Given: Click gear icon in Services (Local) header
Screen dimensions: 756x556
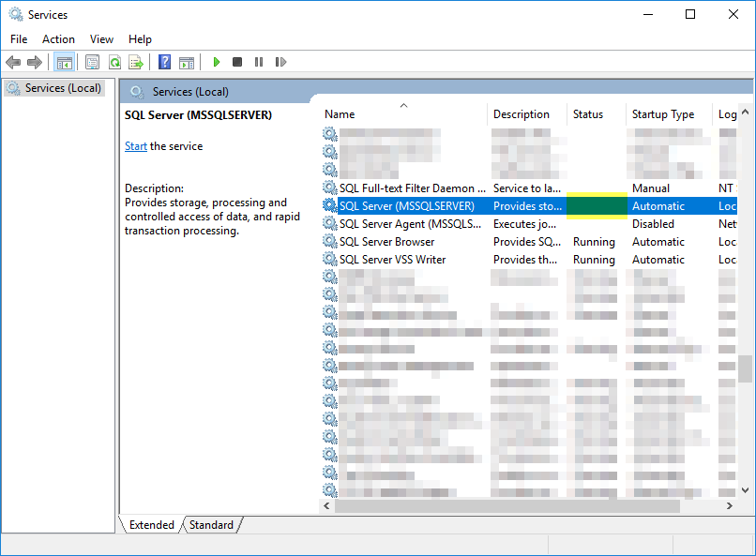Looking at the screenshot, I should [137, 92].
